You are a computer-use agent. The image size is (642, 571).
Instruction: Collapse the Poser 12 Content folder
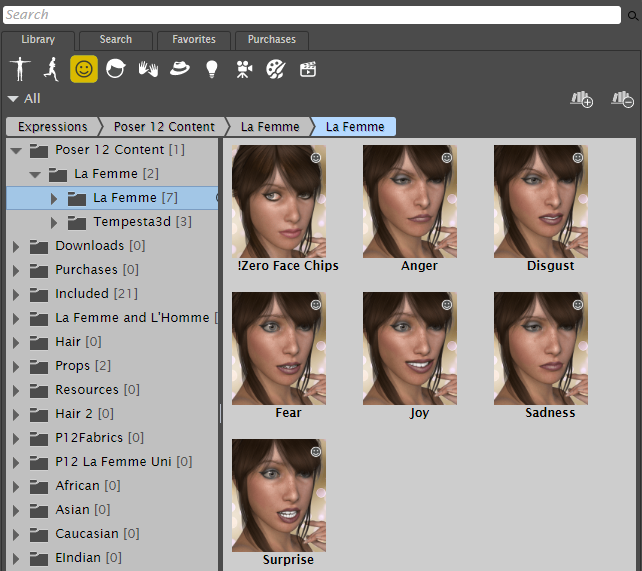pyautogui.click(x=15, y=150)
